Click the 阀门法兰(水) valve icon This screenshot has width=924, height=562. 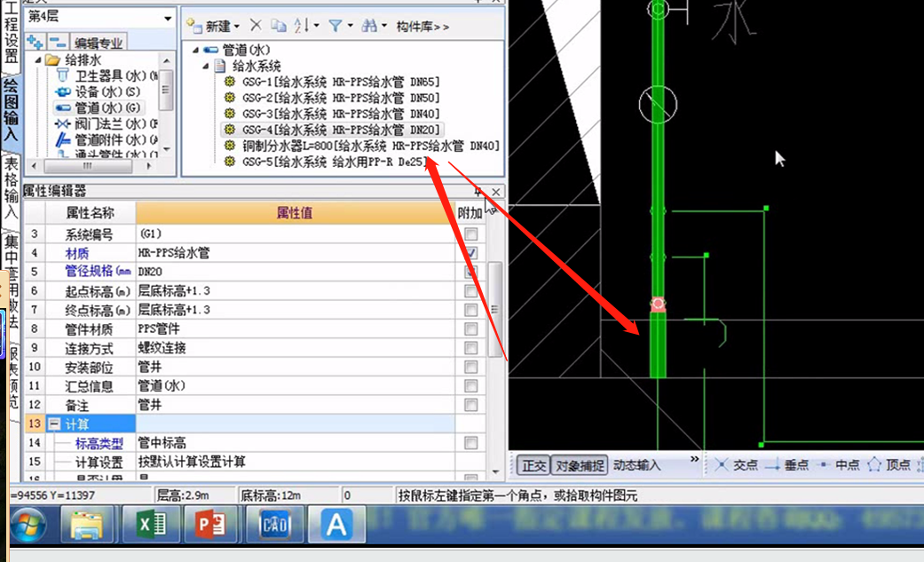pyautogui.click(x=62, y=123)
